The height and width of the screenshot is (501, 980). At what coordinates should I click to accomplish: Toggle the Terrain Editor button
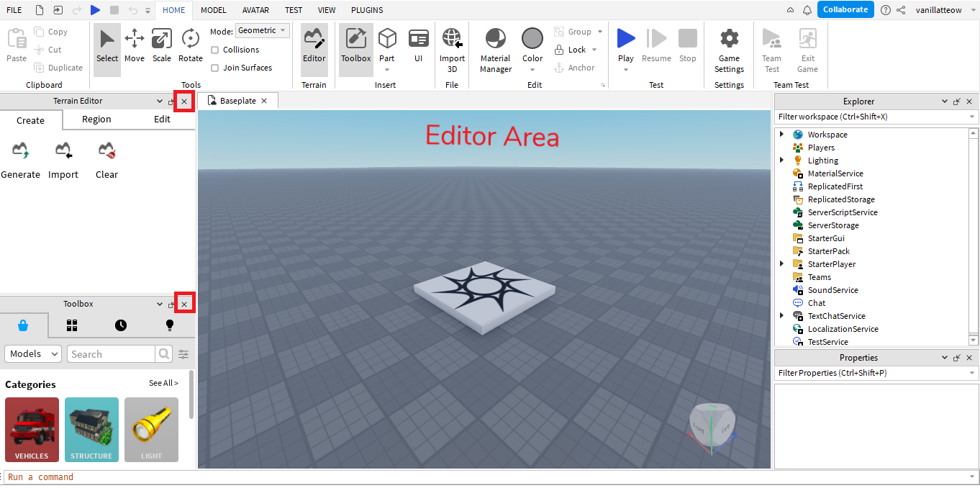314,45
